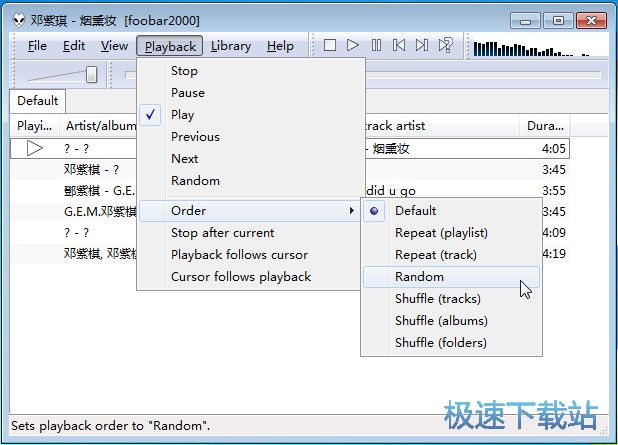The height and width of the screenshot is (445, 618).
Task: Click the Duration column header
Action: 545,126
